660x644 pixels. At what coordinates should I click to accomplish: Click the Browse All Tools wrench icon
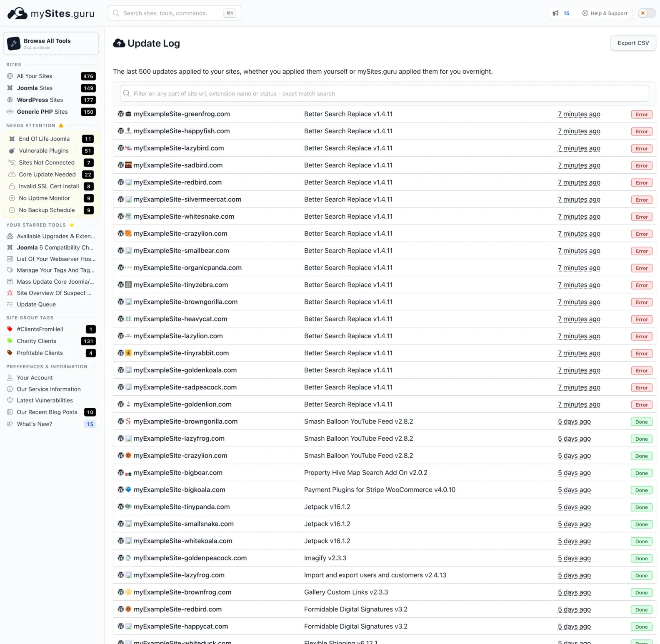click(x=14, y=43)
